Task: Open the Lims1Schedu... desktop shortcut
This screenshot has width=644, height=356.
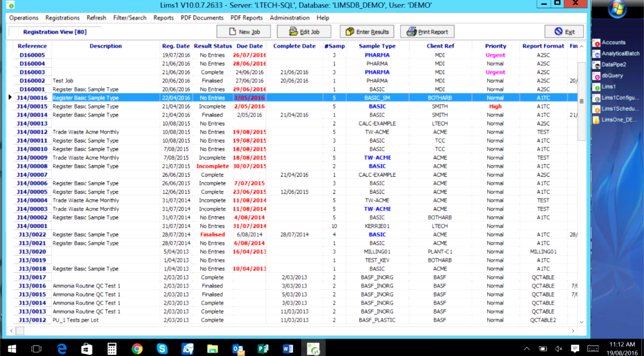Action: 616,109
